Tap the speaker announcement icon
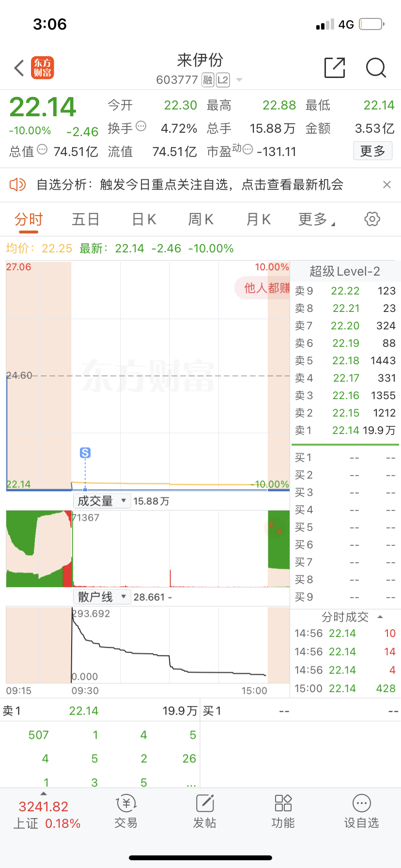The height and width of the screenshot is (868, 401). coord(17,185)
